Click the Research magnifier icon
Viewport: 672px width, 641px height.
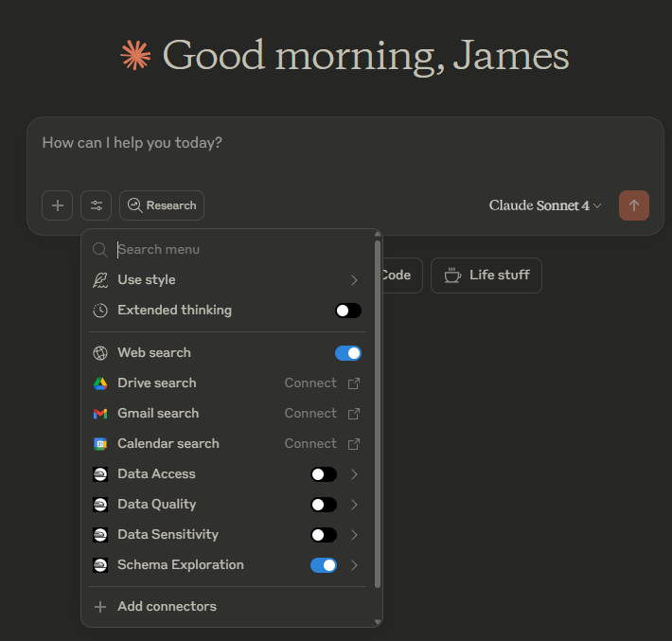[x=134, y=205]
